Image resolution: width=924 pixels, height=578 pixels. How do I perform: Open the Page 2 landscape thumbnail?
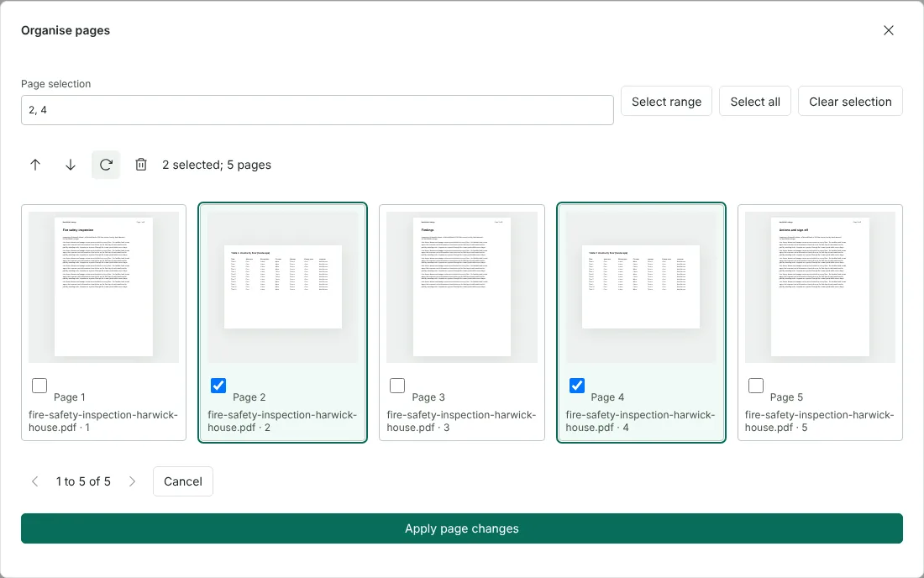point(283,287)
